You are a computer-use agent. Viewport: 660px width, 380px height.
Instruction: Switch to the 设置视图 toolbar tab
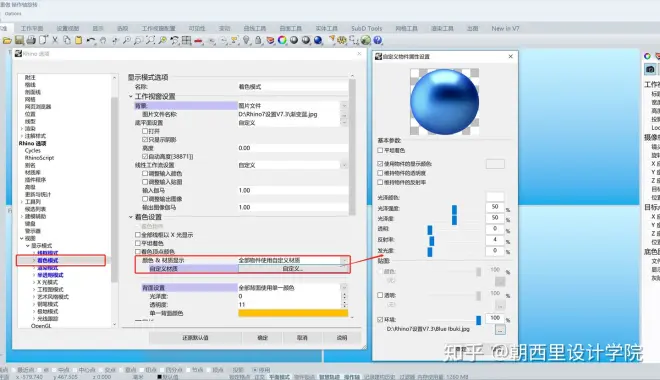coord(68,29)
